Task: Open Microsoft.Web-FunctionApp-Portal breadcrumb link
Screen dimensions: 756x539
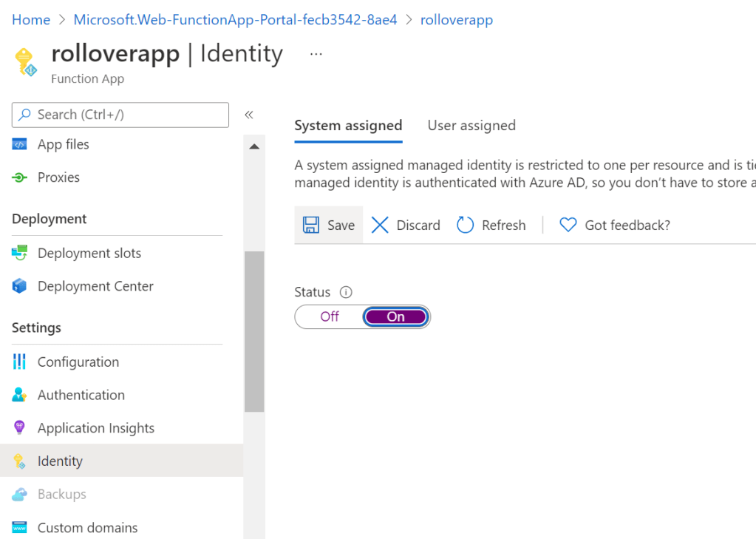Action: click(235, 20)
